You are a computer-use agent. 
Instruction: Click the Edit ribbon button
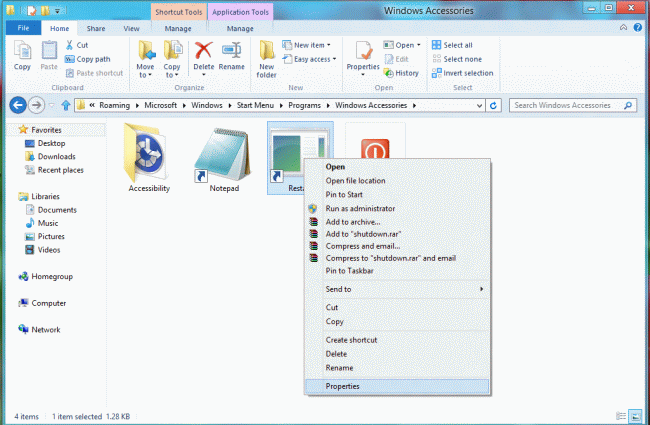[x=397, y=59]
